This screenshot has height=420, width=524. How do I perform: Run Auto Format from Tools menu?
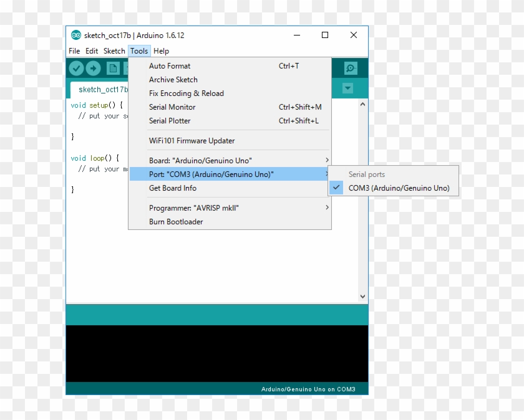point(170,66)
